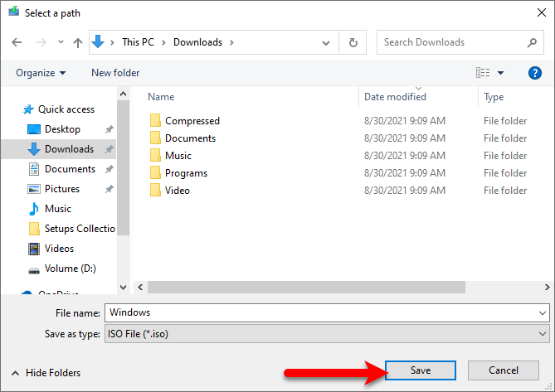Refresh the Downloads folder view
Screen dimensions: 555x392
(353, 43)
